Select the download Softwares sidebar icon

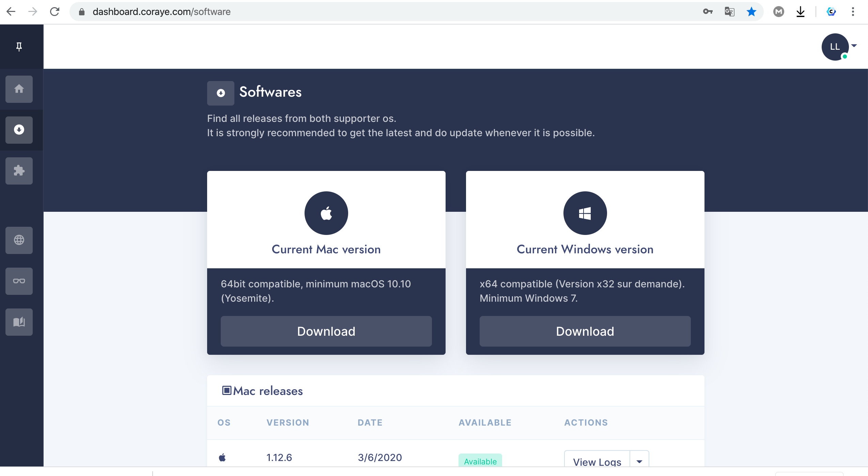(19, 130)
